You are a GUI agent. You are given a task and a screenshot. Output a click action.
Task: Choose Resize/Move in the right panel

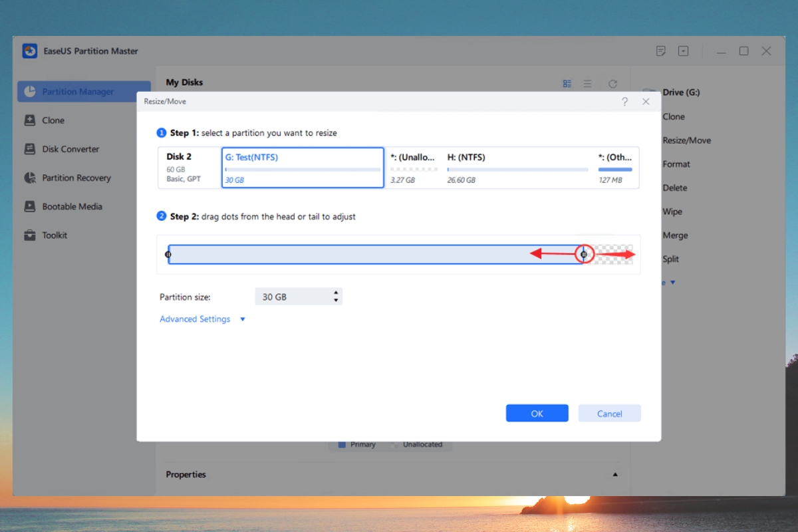click(x=687, y=140)
